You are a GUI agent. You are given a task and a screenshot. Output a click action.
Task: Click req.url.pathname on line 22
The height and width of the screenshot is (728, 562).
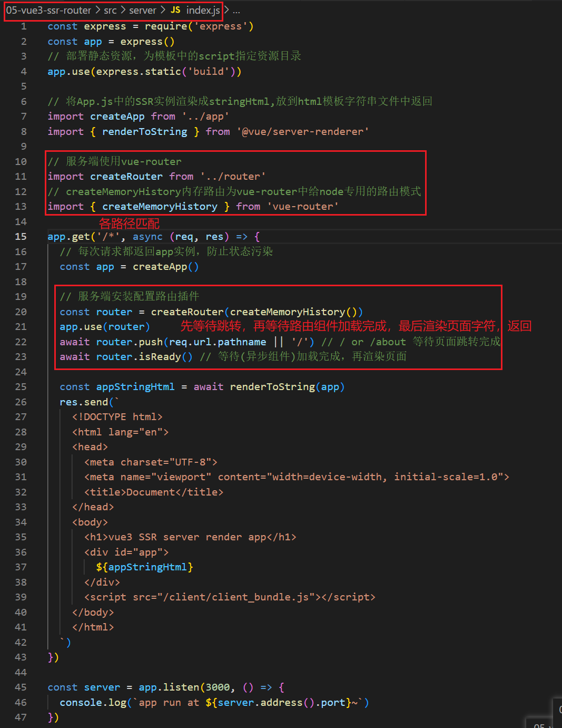(x=218, y=342)
